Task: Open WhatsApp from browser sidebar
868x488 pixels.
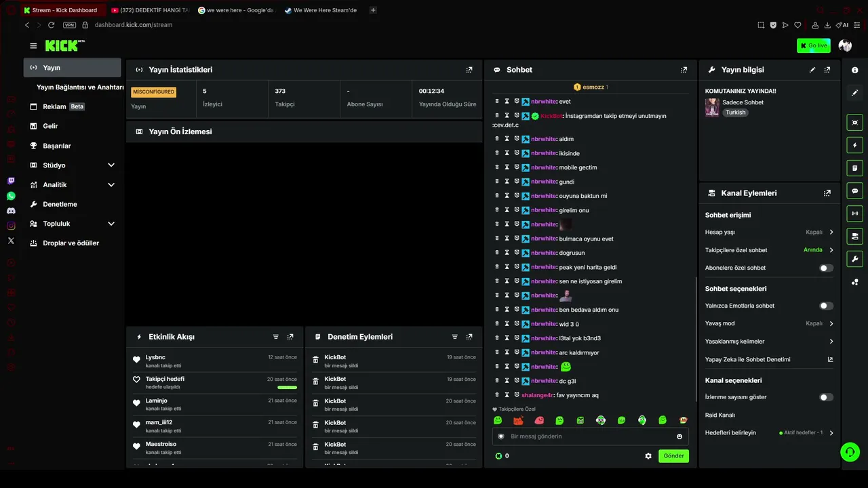Action: 11,196
